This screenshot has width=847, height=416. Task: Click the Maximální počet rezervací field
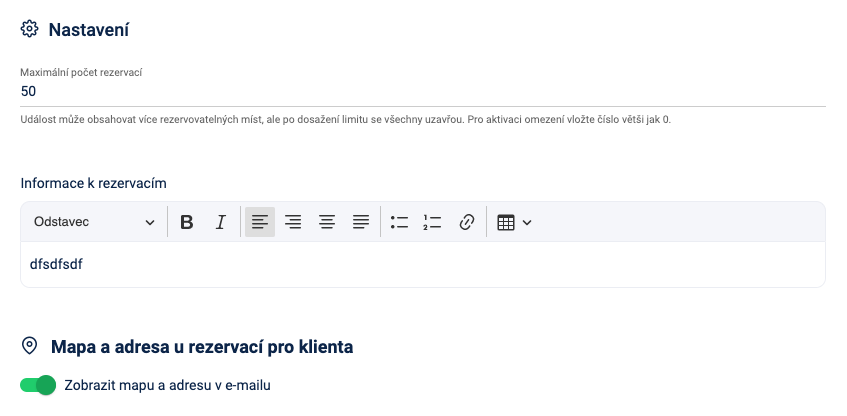click(x=422, y=91)
